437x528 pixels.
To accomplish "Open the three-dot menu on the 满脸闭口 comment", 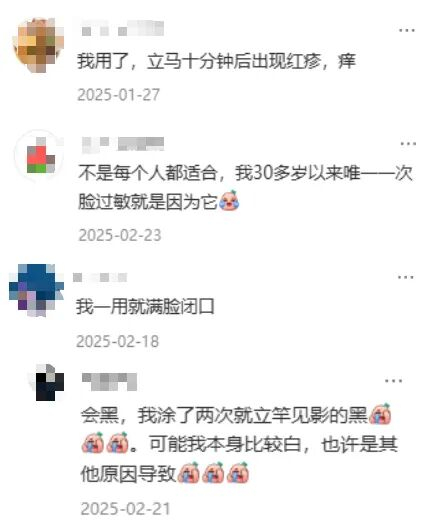I will pyautogui.click(x=406, y=277).
